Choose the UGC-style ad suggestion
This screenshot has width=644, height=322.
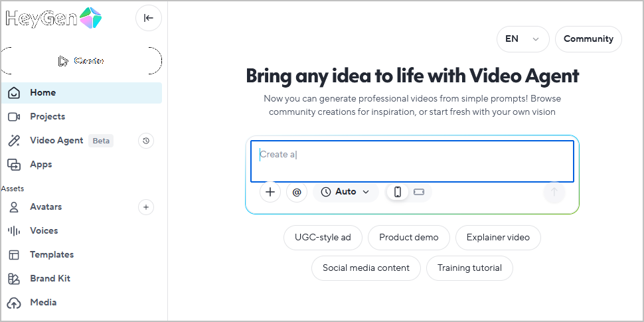323,237
